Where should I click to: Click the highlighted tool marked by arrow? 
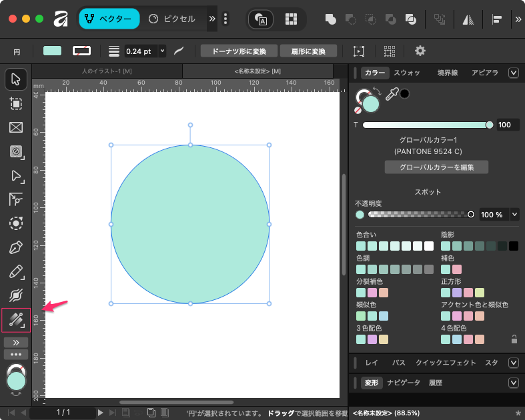(16, 320)
